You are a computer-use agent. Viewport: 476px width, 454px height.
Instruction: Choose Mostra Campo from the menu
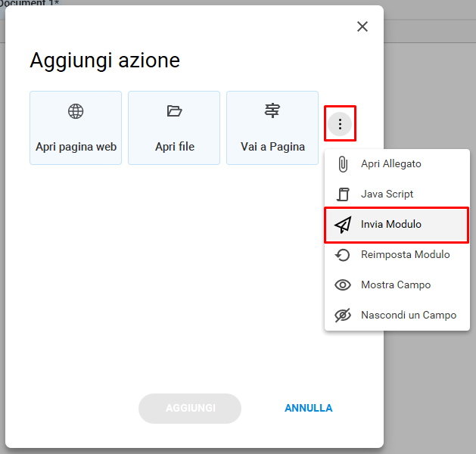click(x=397, y=285)
